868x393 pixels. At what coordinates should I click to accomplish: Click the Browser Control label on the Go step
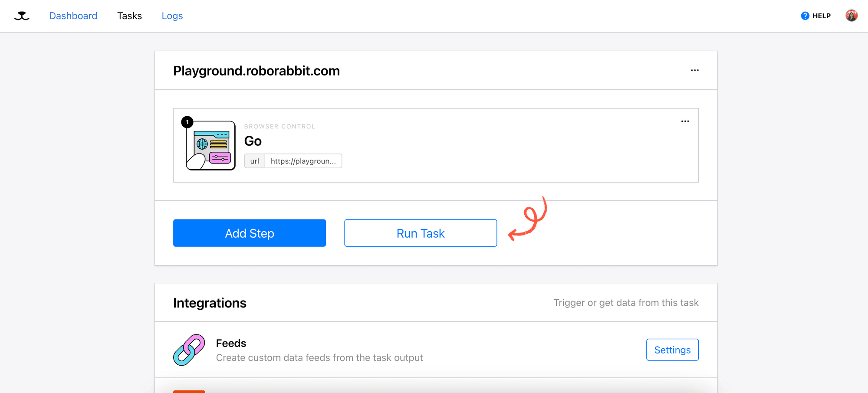tap(279, 126)
